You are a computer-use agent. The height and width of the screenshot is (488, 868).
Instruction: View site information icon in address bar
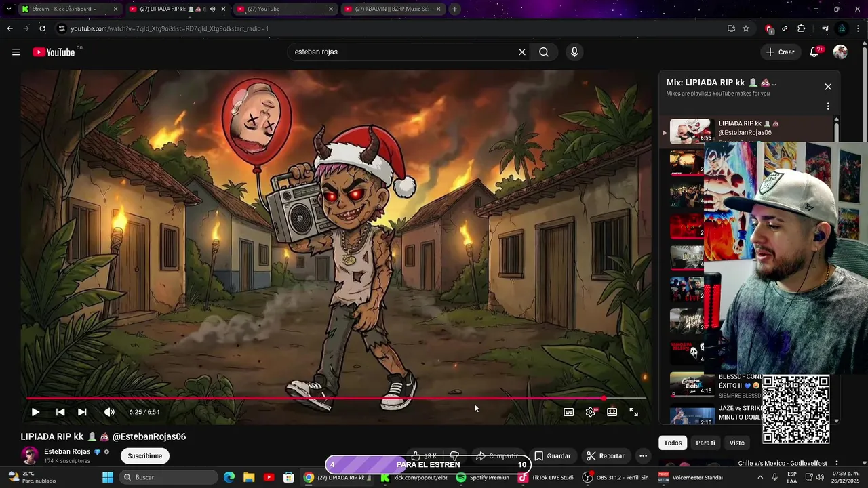[x=61, y=28]
